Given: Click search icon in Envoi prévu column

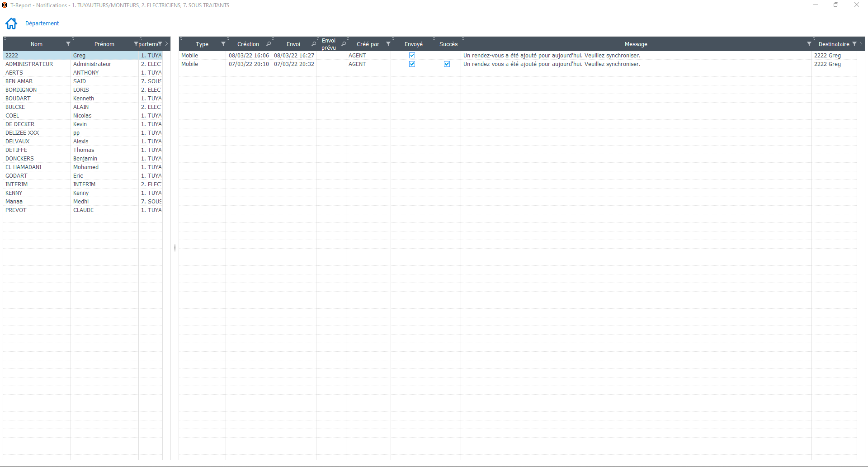Looking at the screenshot, I should (344, 44).
